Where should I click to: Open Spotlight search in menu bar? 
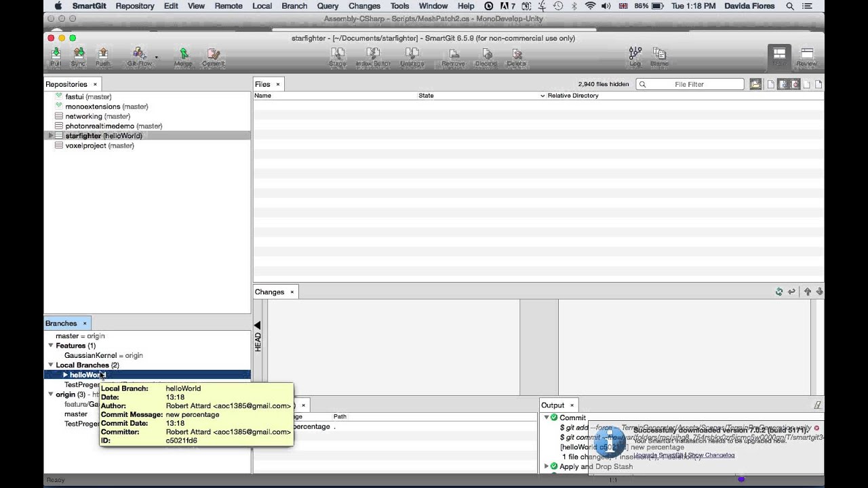pos(790,6)
